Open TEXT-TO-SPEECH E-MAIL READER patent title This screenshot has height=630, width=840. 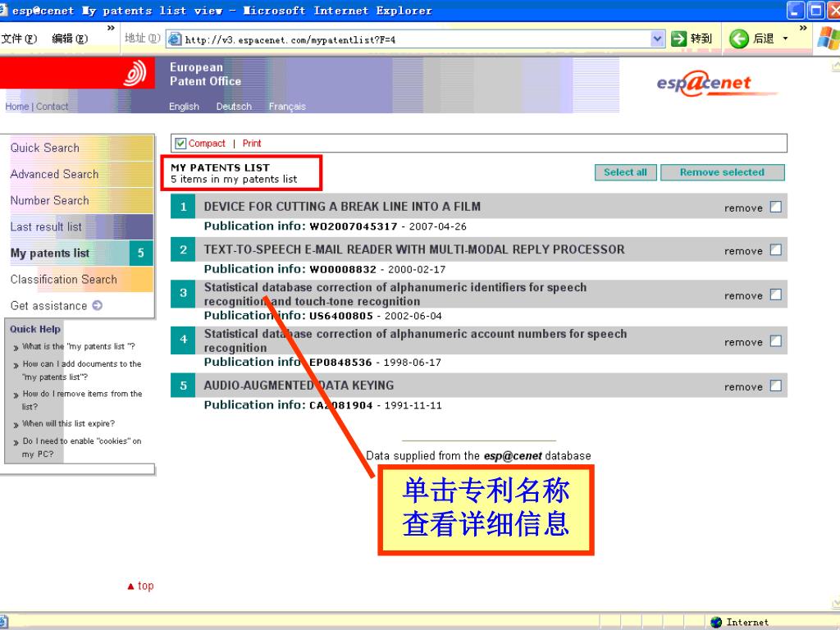point(414,249)
